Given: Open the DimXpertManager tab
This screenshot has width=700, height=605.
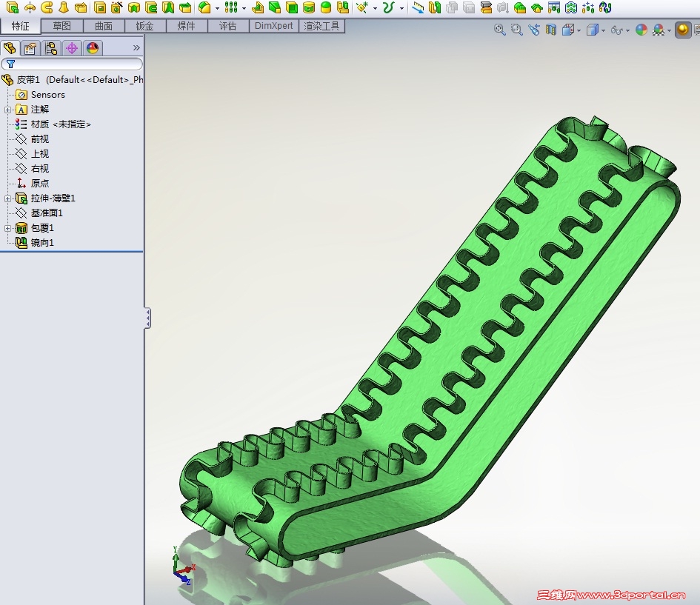Looking at the screenshot, I should (x=72, y=47).
